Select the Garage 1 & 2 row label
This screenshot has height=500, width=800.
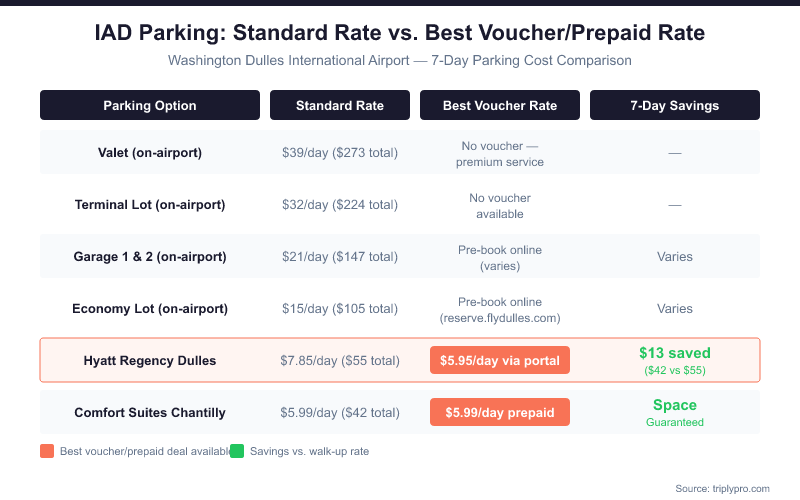[150, 257]
